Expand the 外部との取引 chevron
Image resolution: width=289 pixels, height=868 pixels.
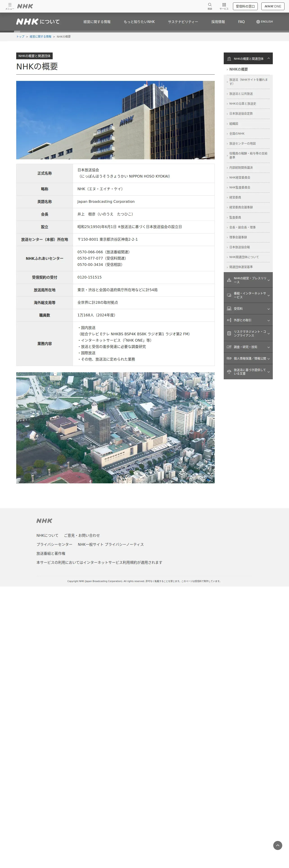[x=269, y=320]
